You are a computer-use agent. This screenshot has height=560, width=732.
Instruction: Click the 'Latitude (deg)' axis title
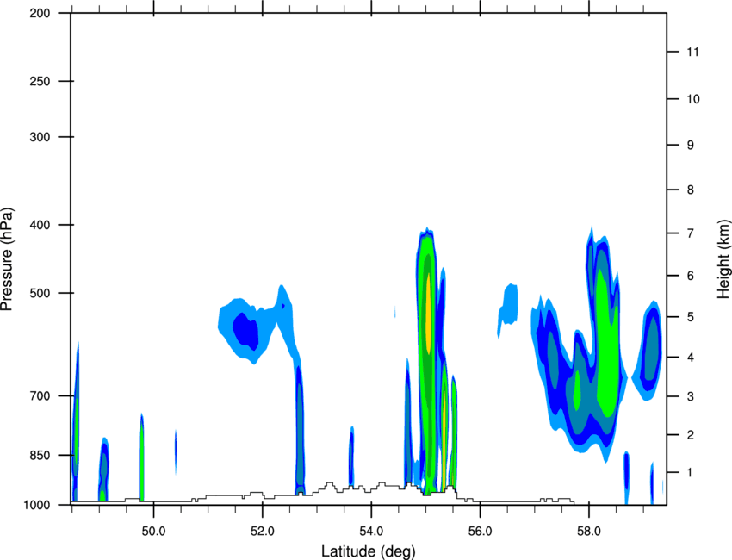pyautogui.click(x=369, y=551)
